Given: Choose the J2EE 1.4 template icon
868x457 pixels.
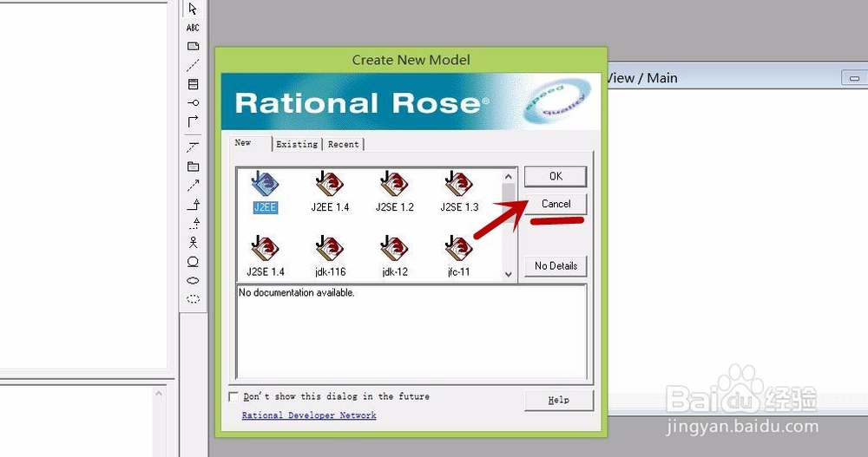Looking at the screenshot, I should click(x=330, y=192).
